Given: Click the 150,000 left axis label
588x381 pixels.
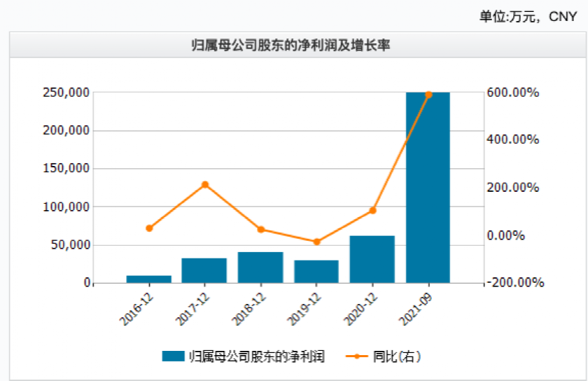Looking at the screenshot, I should coord(66,169).
